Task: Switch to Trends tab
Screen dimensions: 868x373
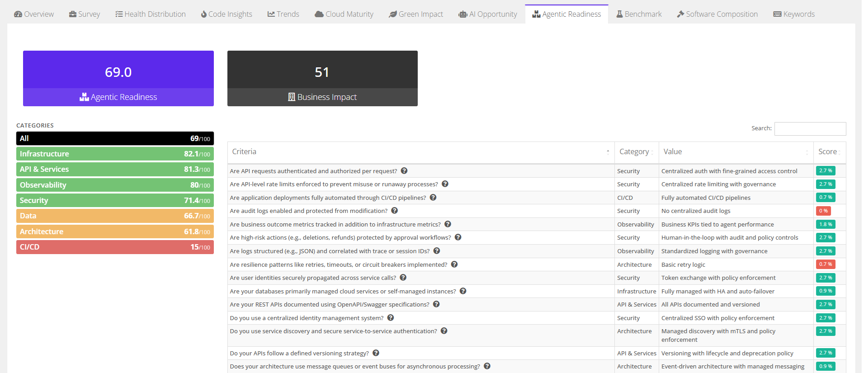Action: pyautogui.click(x=283, y=14)
